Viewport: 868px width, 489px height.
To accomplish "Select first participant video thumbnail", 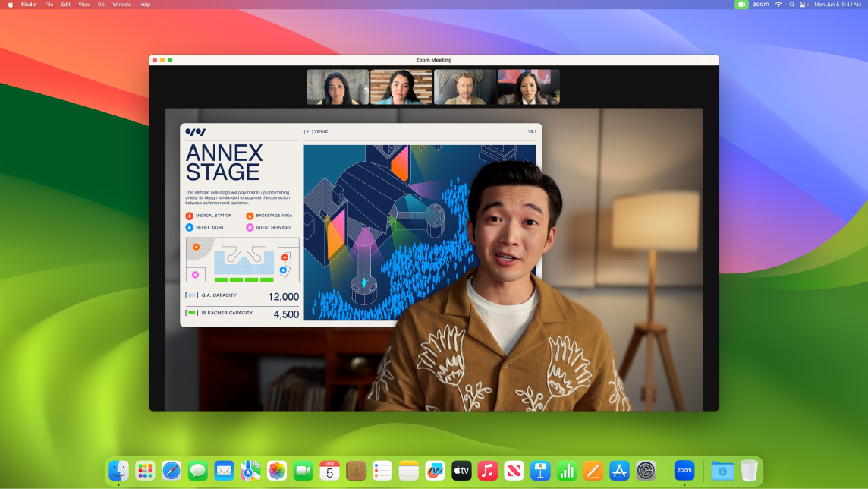I will point(338,87).
